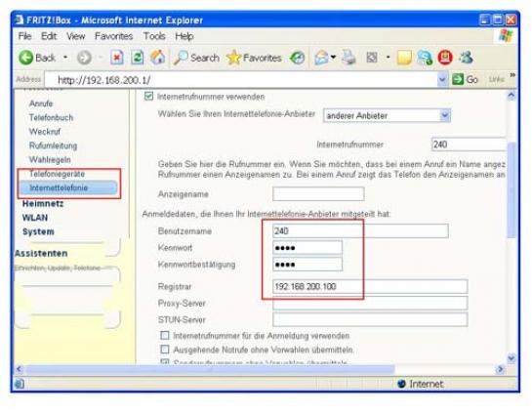The image size is (532, 414).
Task: Enable Internetrufnummer für die Anmeldung verwenden
Action: tap(165, 336)
